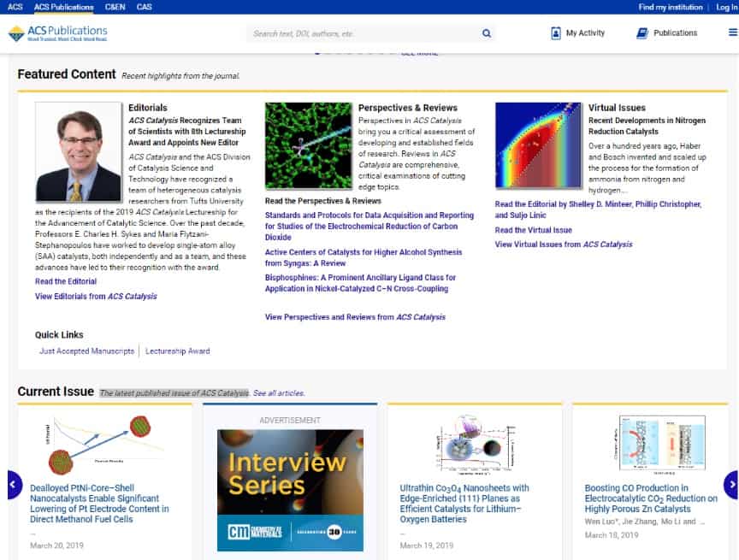The height and width of the screenshot is (560, 739).
Task: Click the Log In link
Action: click(x=727, y=7)
